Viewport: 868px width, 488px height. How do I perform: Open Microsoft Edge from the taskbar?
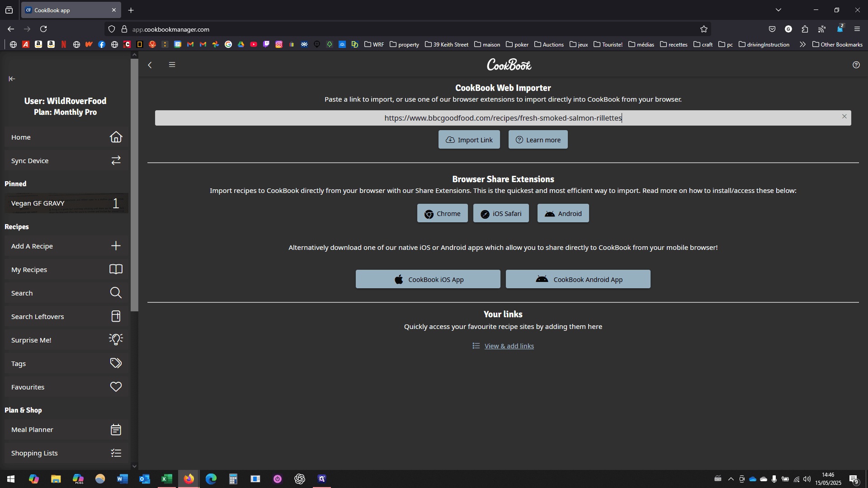click(x=211, y=479)
